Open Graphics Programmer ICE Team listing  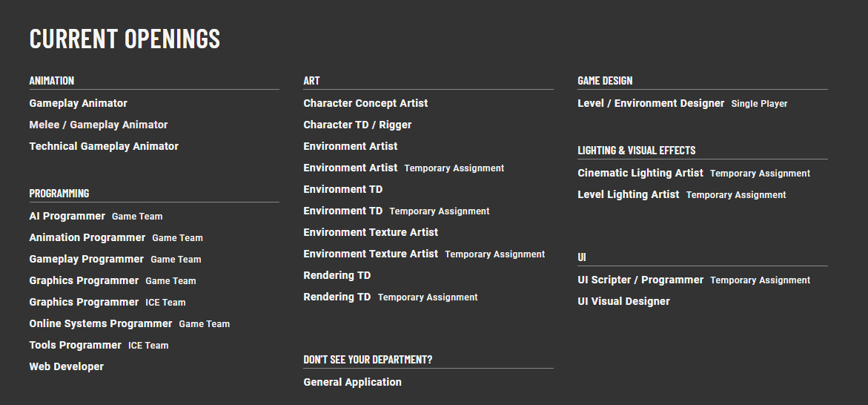[107, 303]
